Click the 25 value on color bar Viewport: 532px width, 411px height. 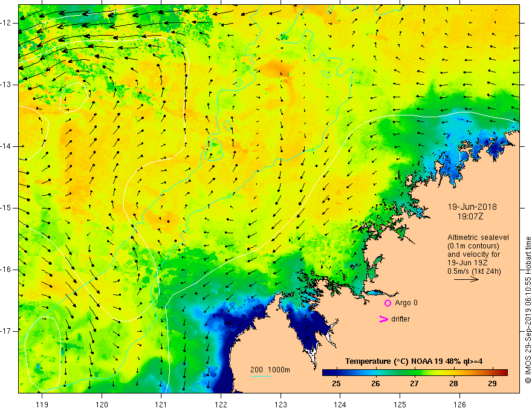(336, 384)
